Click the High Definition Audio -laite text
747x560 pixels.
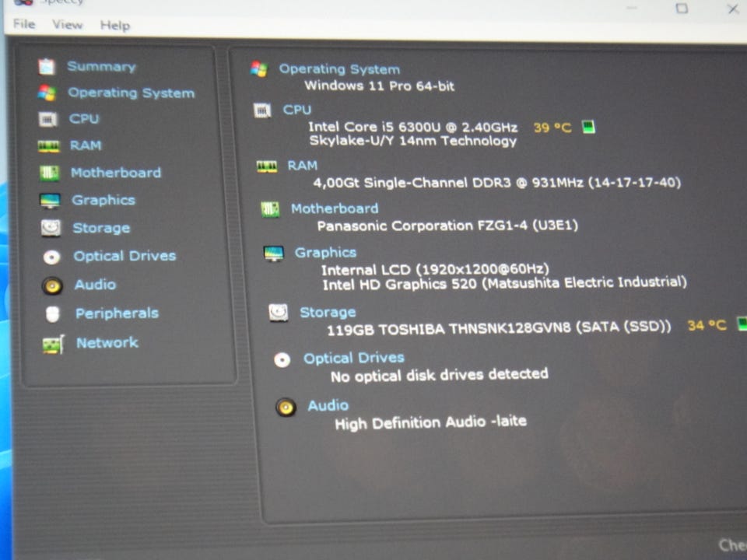click(x=430, y=422)
